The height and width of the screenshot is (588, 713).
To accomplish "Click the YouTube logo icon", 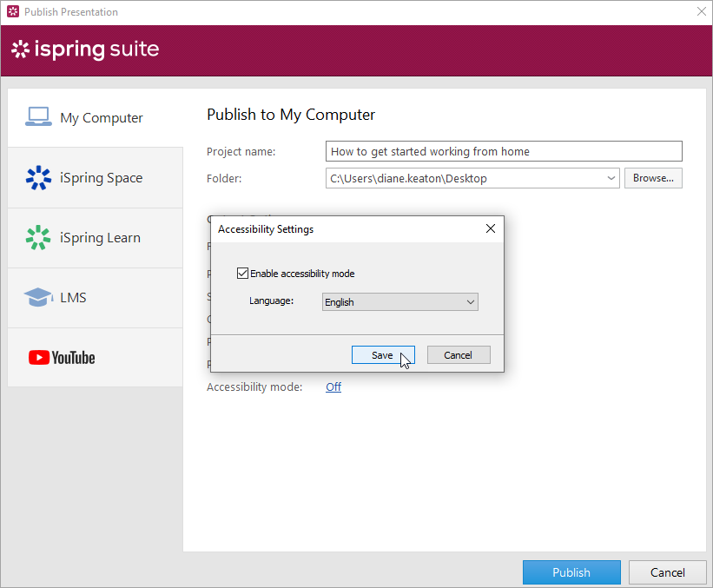I will tap(62, 357).
